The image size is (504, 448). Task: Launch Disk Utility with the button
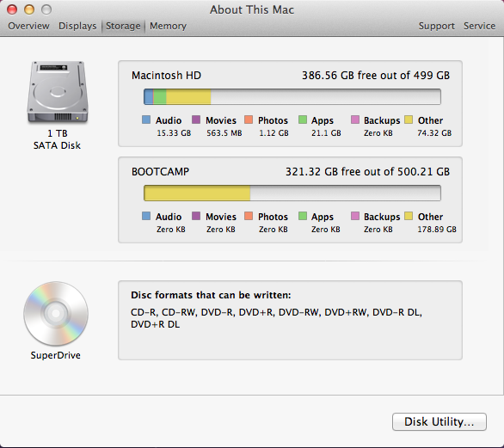(x=439, y=421)
